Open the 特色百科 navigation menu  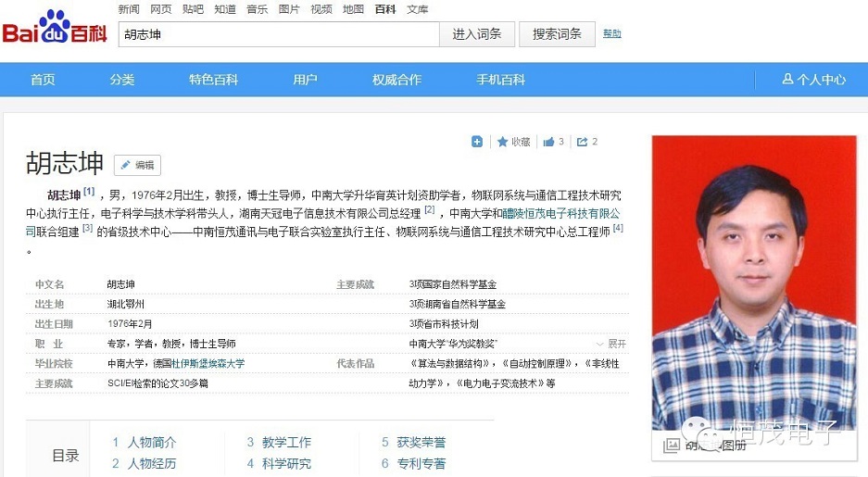click(213, 80)
